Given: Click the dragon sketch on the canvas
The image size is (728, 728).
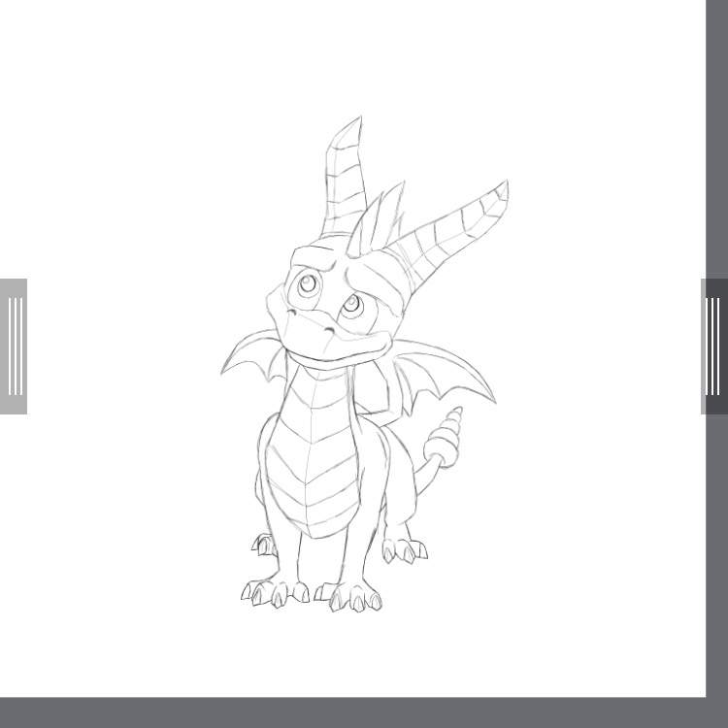Looking at the screenshot, I should [364, 364].
